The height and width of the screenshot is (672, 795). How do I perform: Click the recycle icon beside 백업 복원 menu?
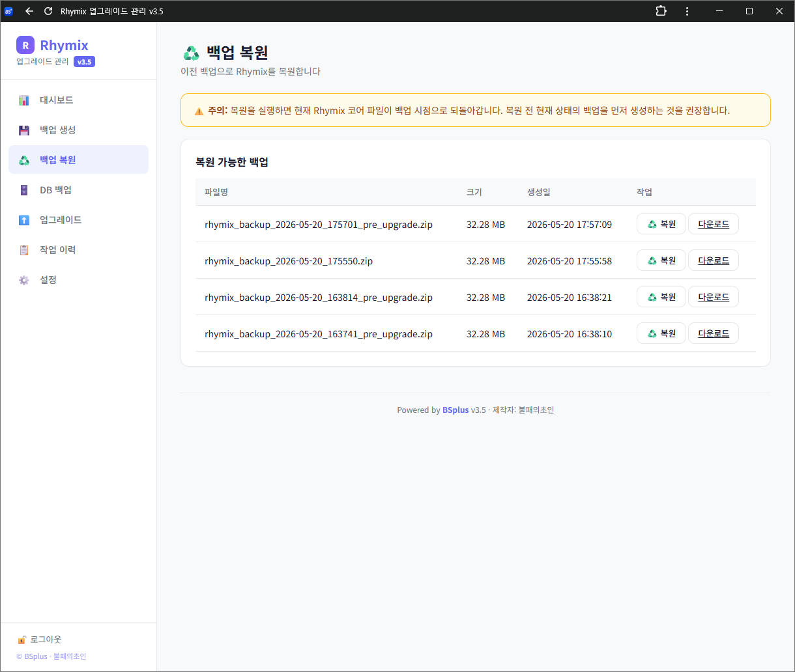[x=24, y=160]
